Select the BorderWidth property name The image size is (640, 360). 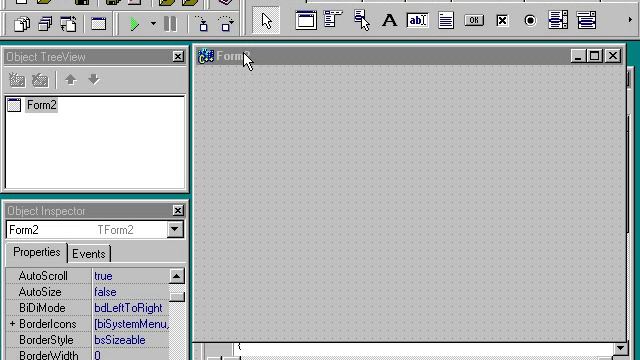(49, 355)
